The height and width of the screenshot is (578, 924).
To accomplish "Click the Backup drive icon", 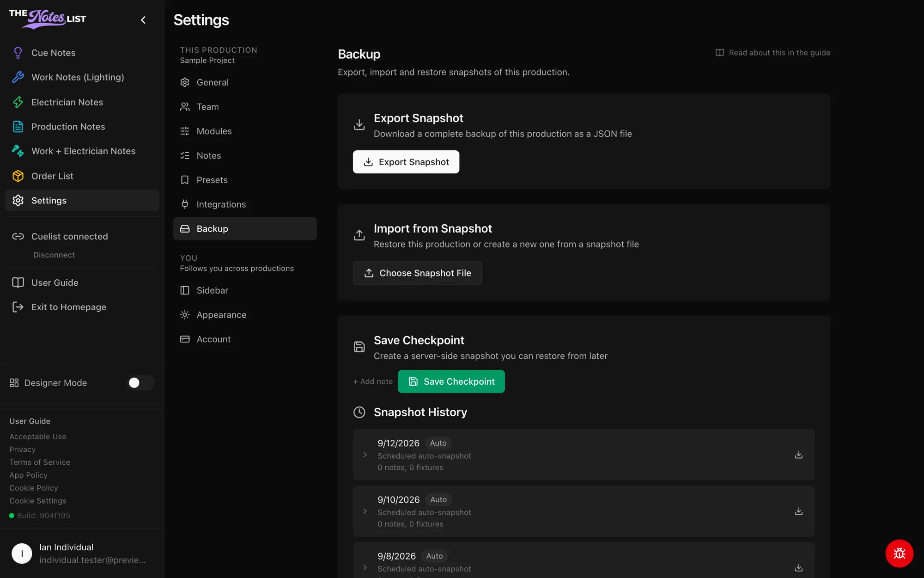I will pos(185,229).
